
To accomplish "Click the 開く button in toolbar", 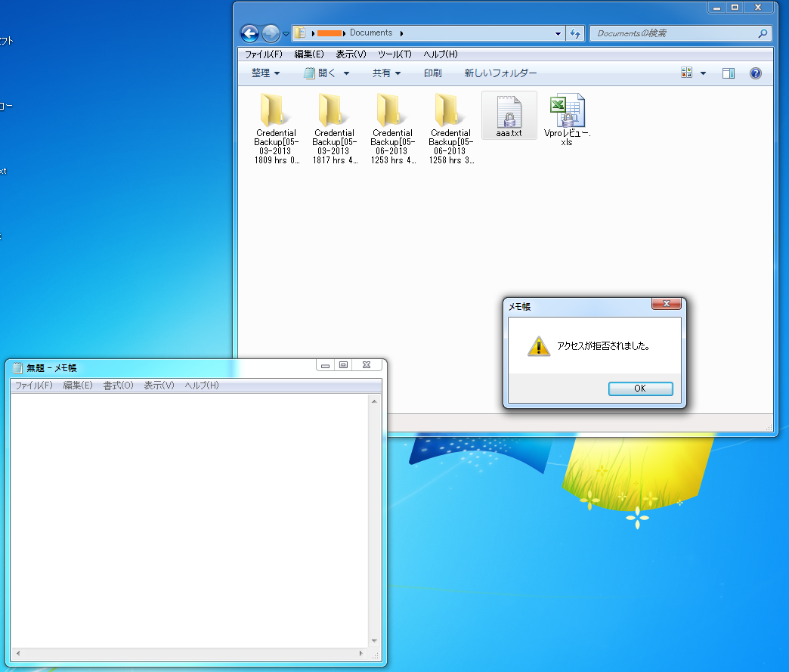I will tap(320, 73).
